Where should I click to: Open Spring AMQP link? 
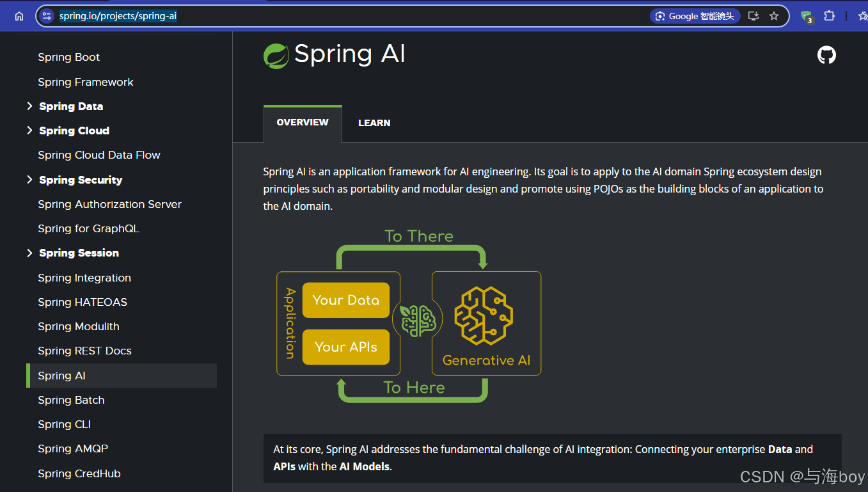[73, 448]
